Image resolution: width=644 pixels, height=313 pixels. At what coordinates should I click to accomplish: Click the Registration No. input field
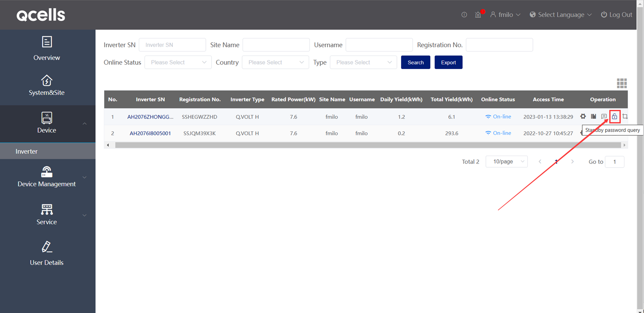499,45
